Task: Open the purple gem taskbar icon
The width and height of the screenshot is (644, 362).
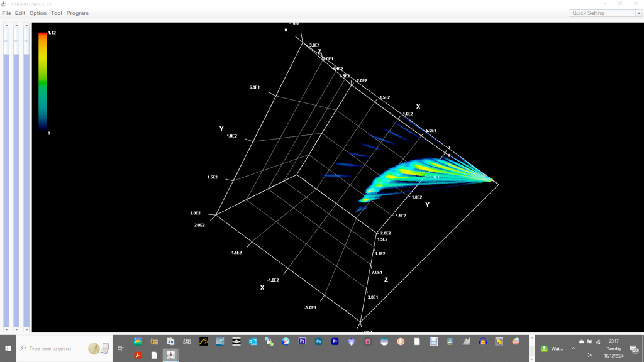Action: 351,341
